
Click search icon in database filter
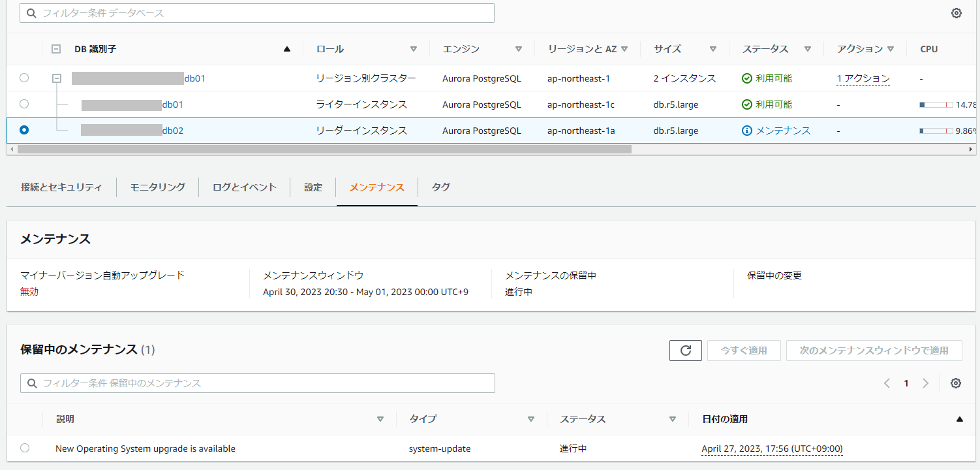(31, 13)
